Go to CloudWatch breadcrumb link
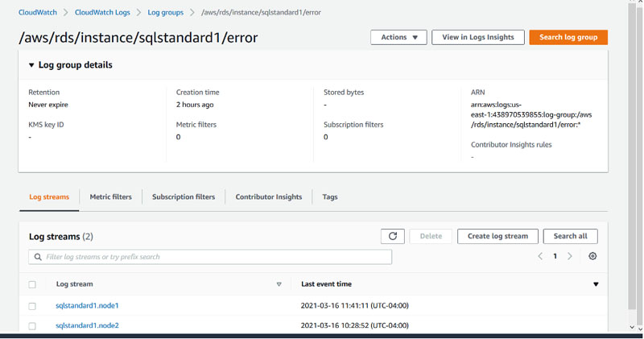Viewport: 644px width, 339px height. point(38,12)
